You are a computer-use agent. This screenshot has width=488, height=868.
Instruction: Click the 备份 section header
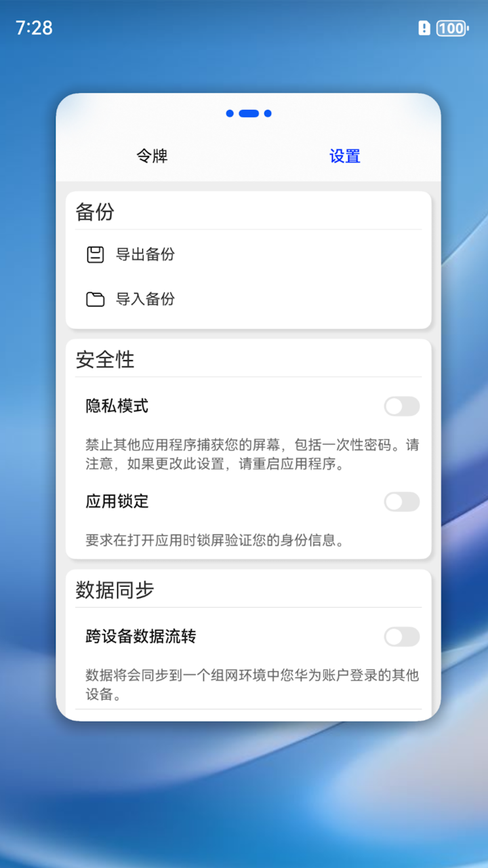[95, 212]
